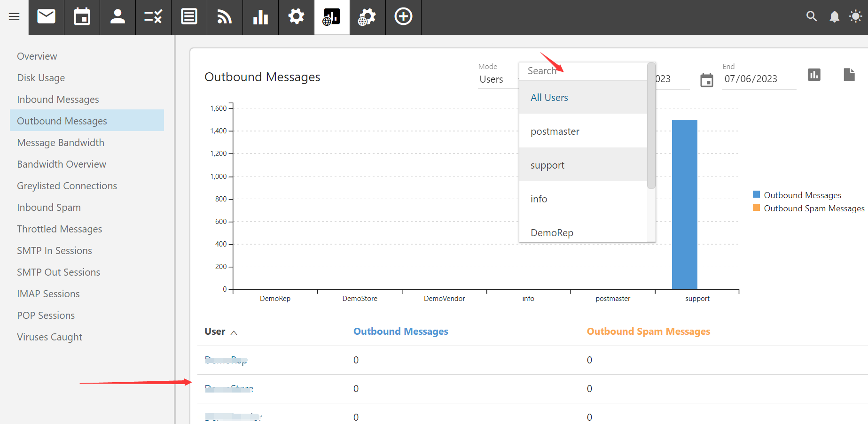Open the End date calendar picker
This screenshot has width=868, height=424.
click(707, 80)
